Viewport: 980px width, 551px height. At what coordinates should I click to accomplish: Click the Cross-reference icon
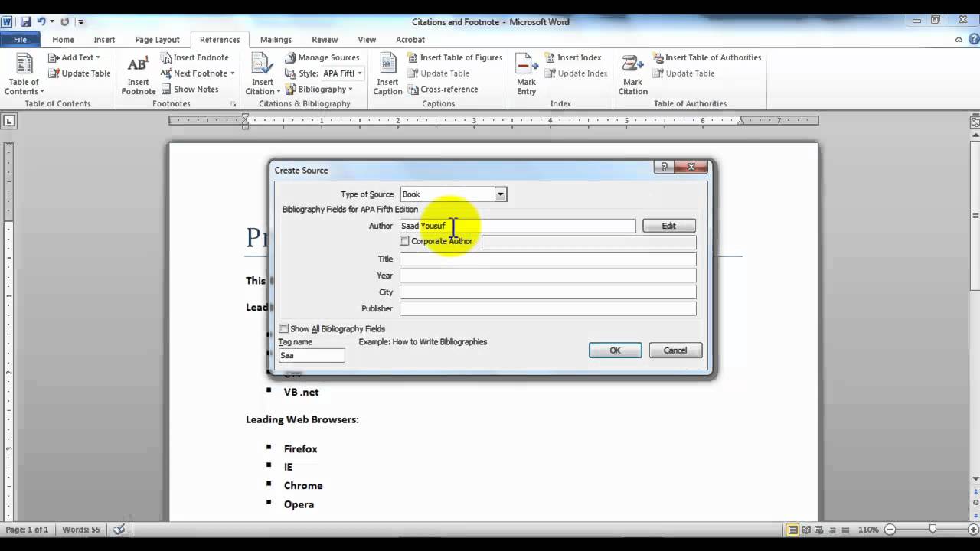413,90
